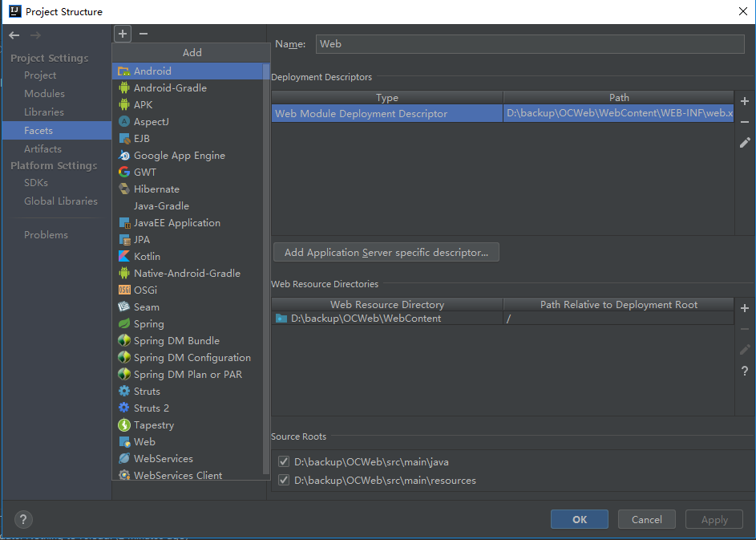Click the plus button to add a facet
Image resolution: width=756 pixels, height=540 pixels.
(123, 34)
